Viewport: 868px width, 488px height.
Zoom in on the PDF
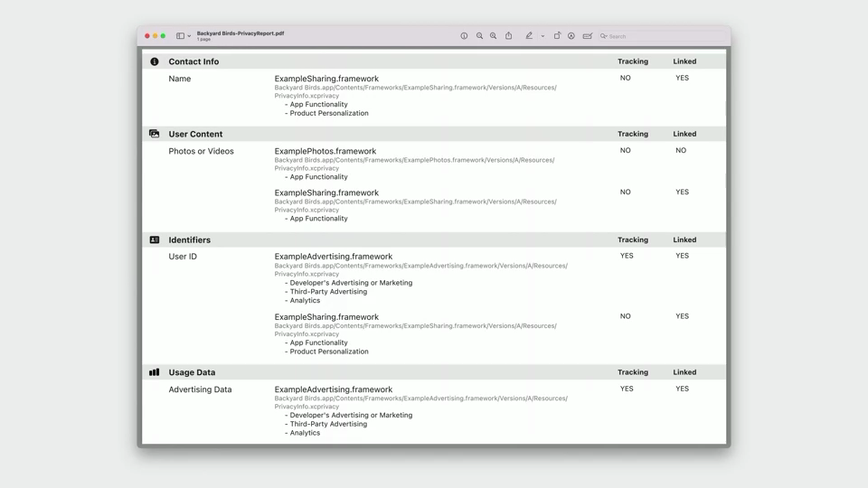[494, 36]
